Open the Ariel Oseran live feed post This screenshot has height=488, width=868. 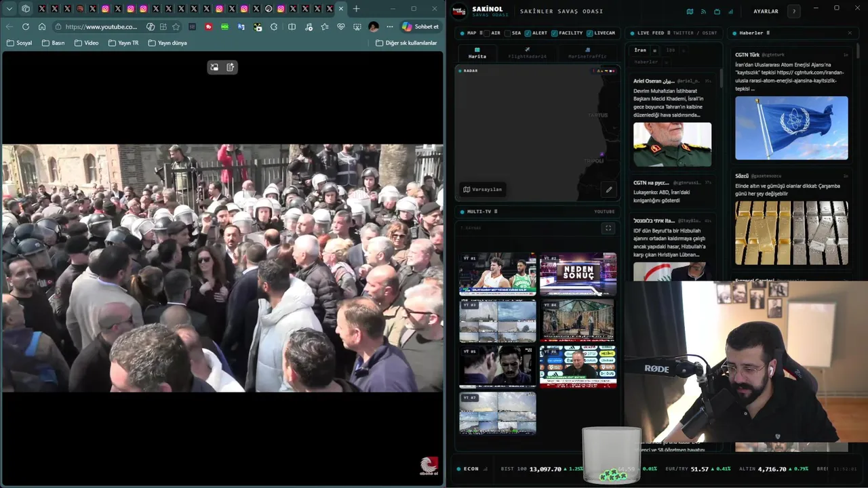(673, 121)
